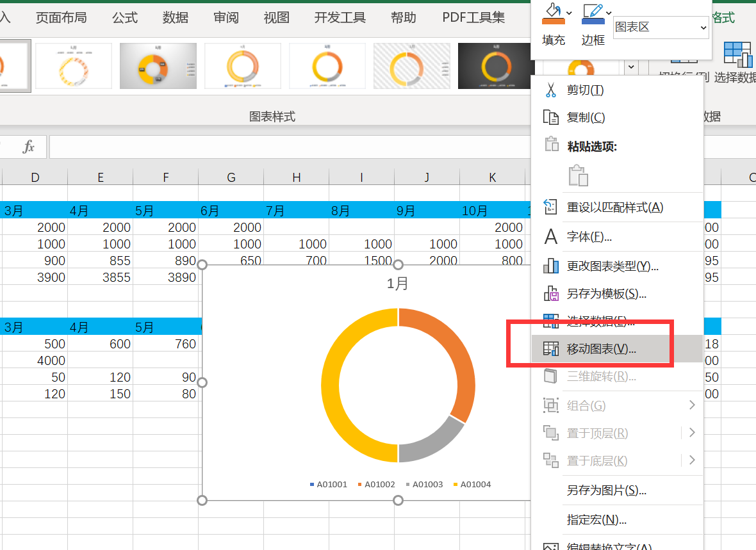Screen dimensions: 756x550
Task: Choose 字体(F)... menu entry
Action: coord(617,236)
